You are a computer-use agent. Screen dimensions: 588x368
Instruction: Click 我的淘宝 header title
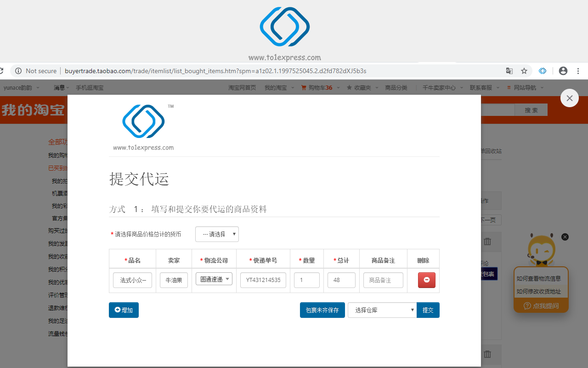[x=33, y=110]
